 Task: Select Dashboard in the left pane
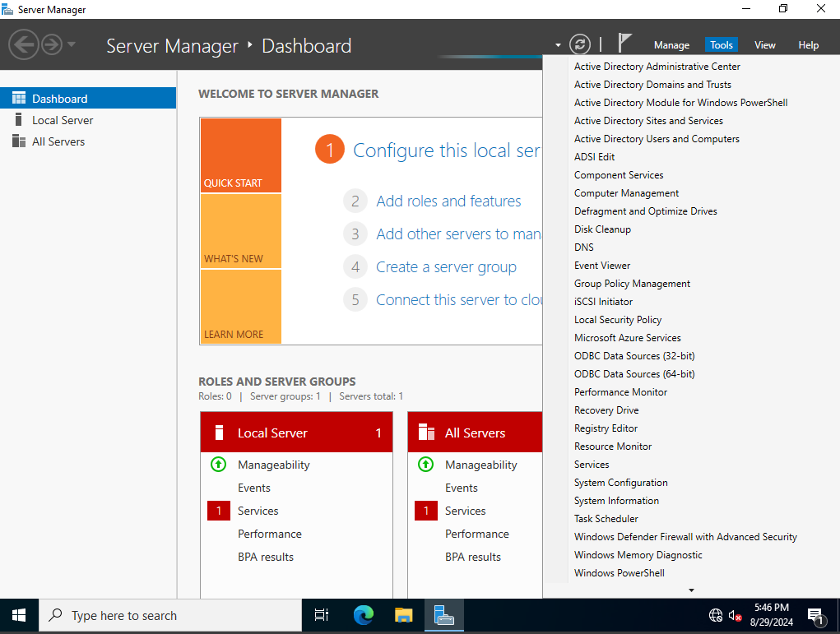(x=88, y=99)
